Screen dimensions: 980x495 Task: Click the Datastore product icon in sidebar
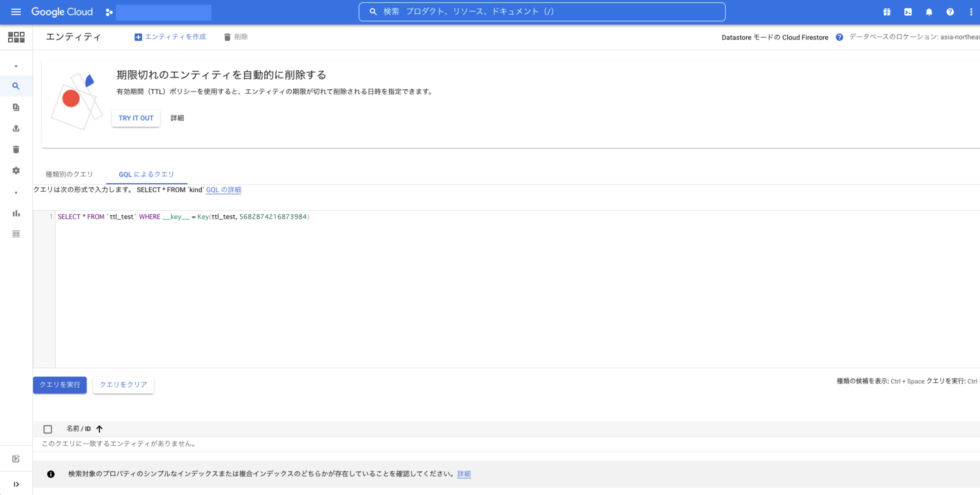pos(16,37)
